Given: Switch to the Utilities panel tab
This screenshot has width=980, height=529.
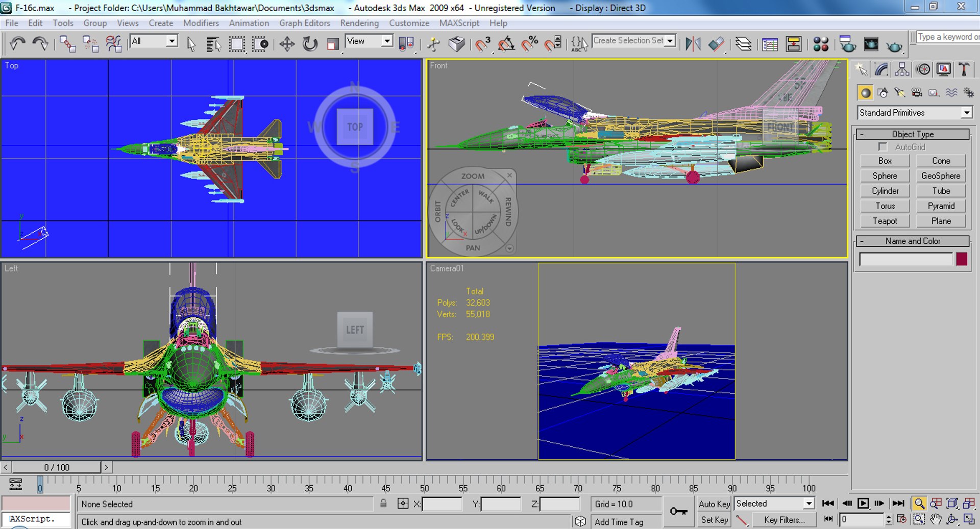Looking at the screenshot, I should coord(964,69).
